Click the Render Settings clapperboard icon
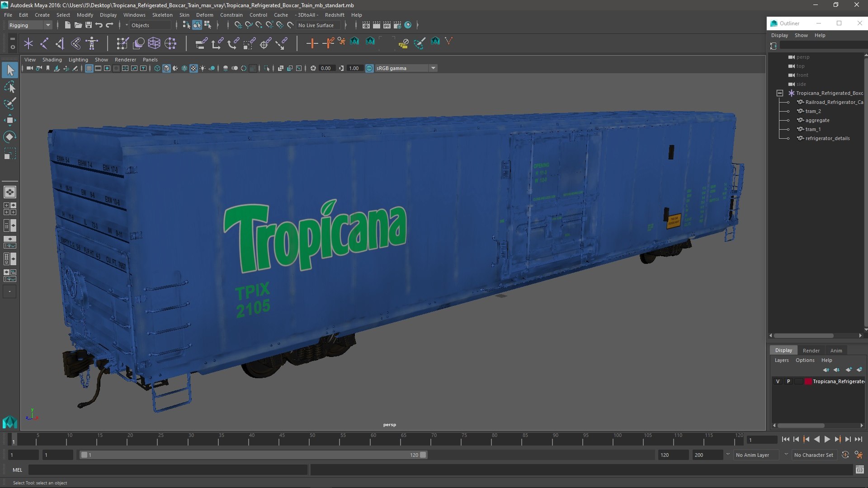Viewport: 868px width, 488px height. pyautogui.click(x=397, y=25)
